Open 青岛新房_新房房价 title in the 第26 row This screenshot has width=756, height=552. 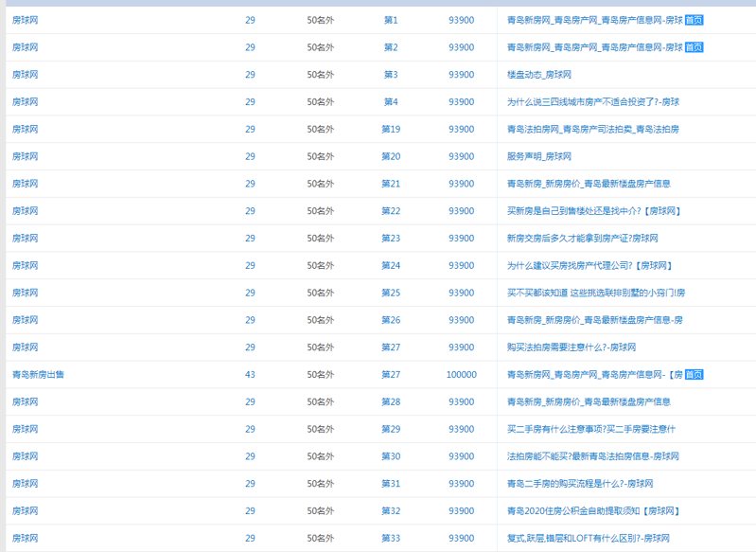(595, 320)
